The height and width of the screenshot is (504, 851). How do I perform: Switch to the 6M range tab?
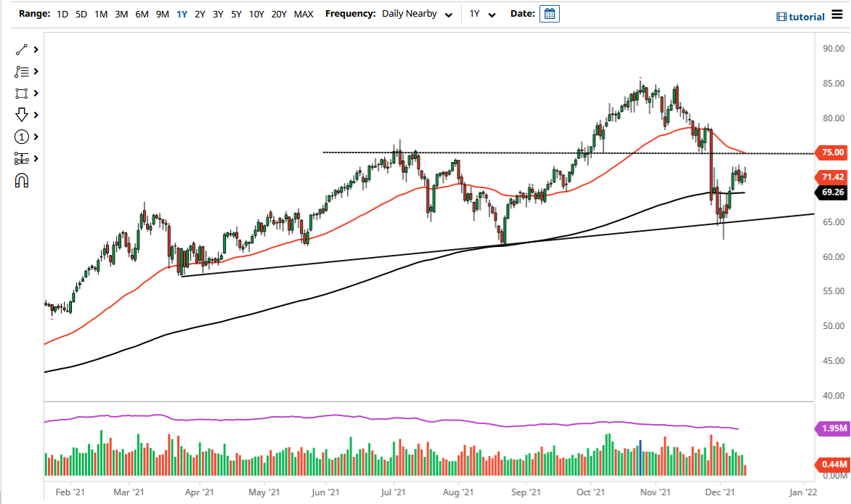pos(142,13)
